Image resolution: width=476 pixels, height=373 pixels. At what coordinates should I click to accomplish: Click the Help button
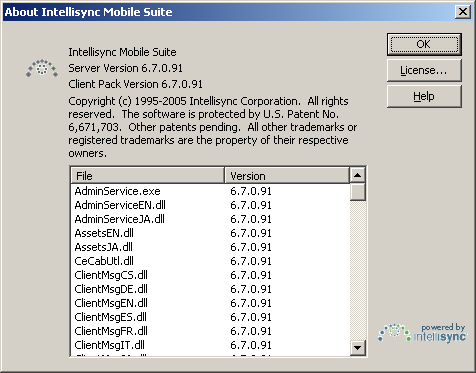click(x=424, y=96)
